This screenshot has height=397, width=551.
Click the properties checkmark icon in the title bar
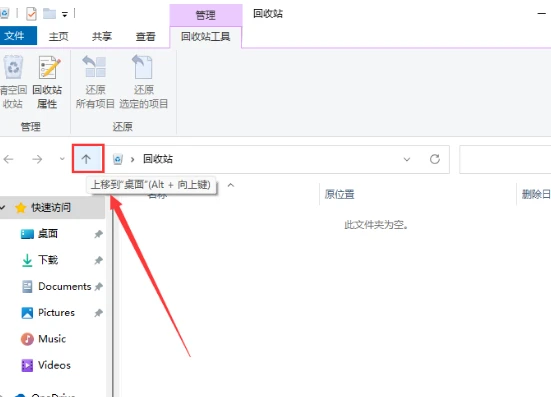tap(31, 14)
